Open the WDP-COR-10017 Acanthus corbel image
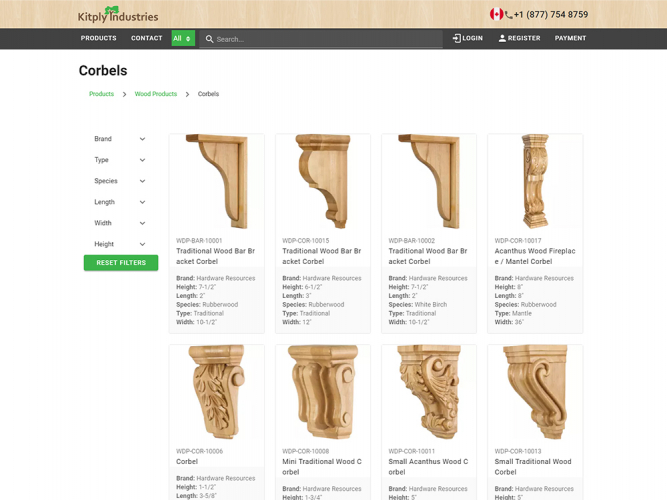 pos(535,182)
